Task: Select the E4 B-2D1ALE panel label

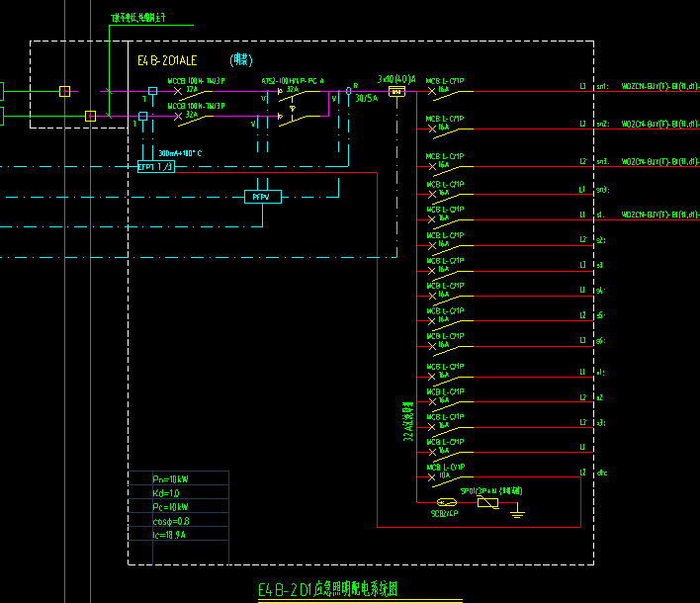Action: 167,60
